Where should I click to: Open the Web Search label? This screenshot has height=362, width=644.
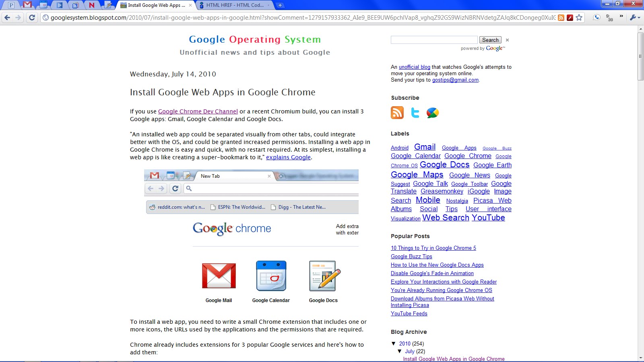coord(446,218)
